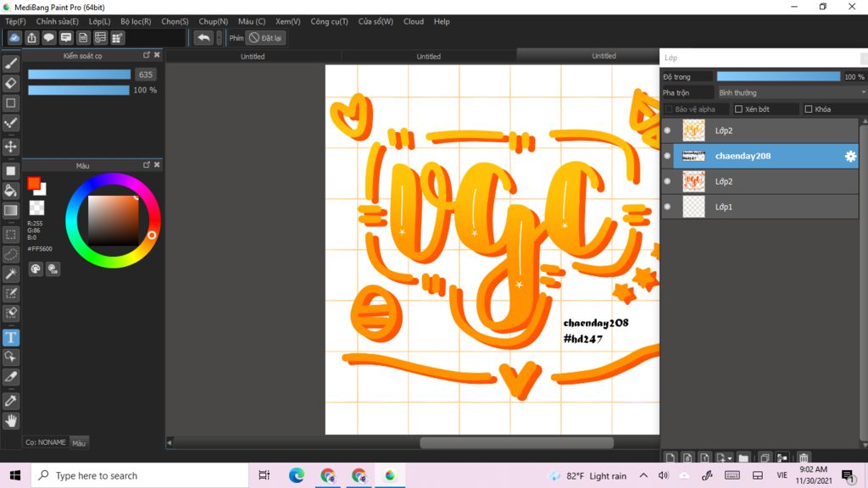The width and height of the screenshot is (868, 488).
Task: Hide the Lớp2 layer above chaenday208
Action: [x=667, y=130]
